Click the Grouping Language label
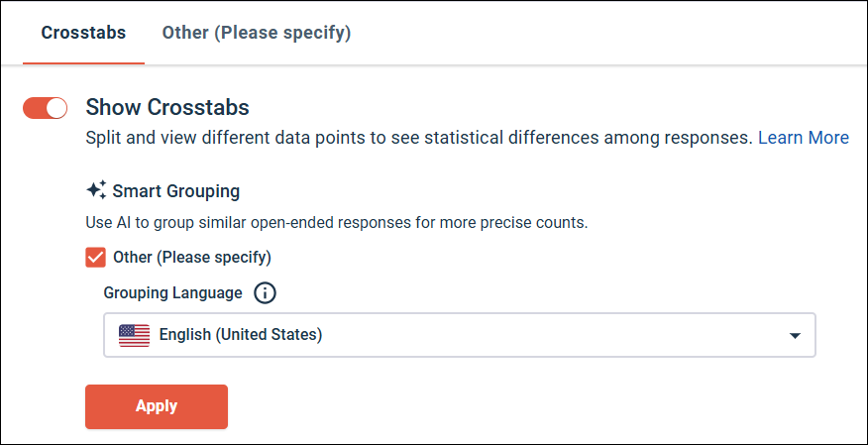 (172, 293)
